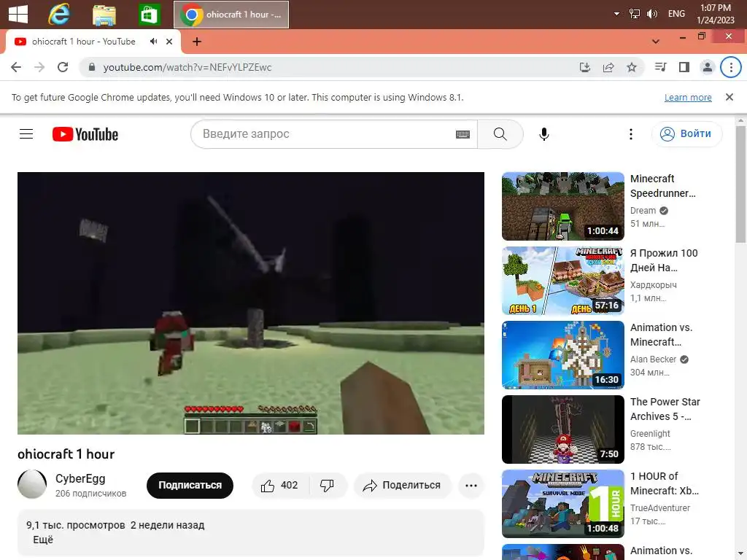View site info via lock icon
This screenshot has width=747, height=560.
[92, 67]
